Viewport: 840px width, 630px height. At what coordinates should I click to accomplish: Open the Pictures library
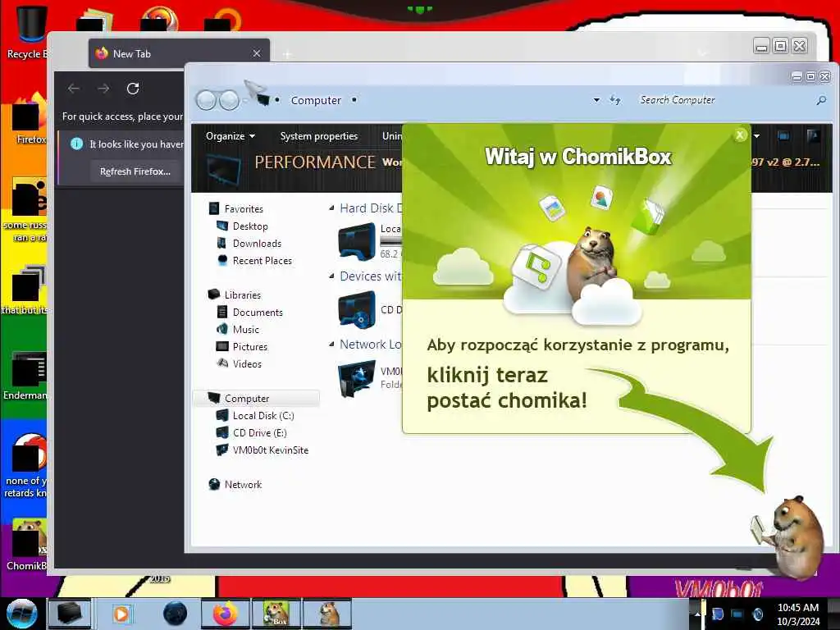[249, 347]
